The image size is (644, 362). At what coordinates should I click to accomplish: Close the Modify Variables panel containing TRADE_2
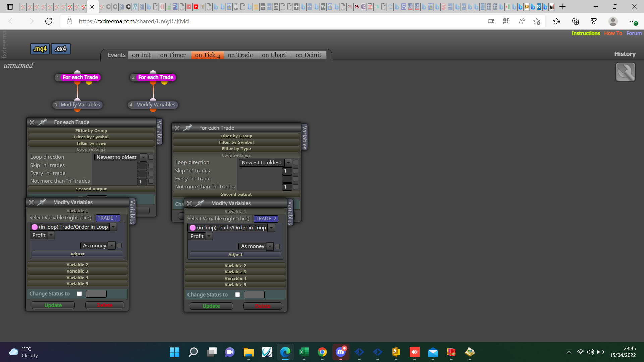[189, 203]
